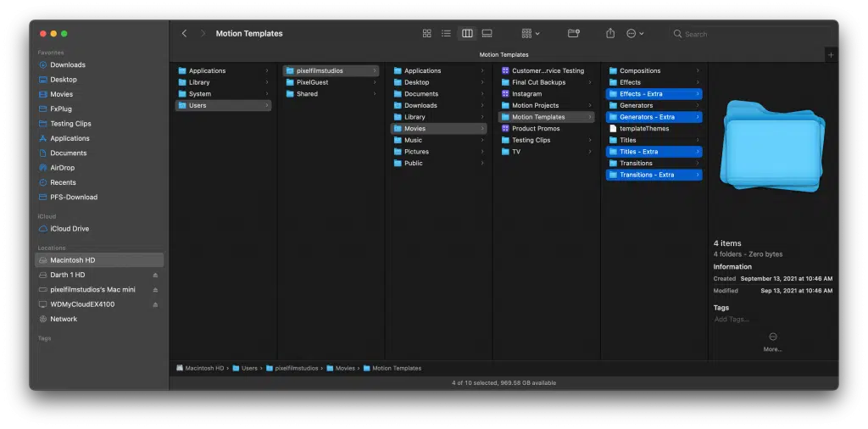Expand the Generators folder chevron
The height and width of the screenshot is (429, 868).
point(698,105)
